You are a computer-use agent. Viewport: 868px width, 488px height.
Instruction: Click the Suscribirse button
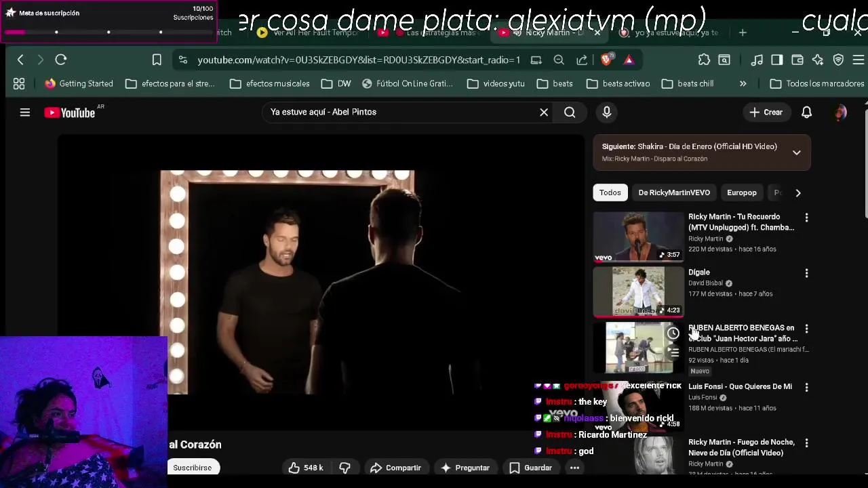(193, 468)
